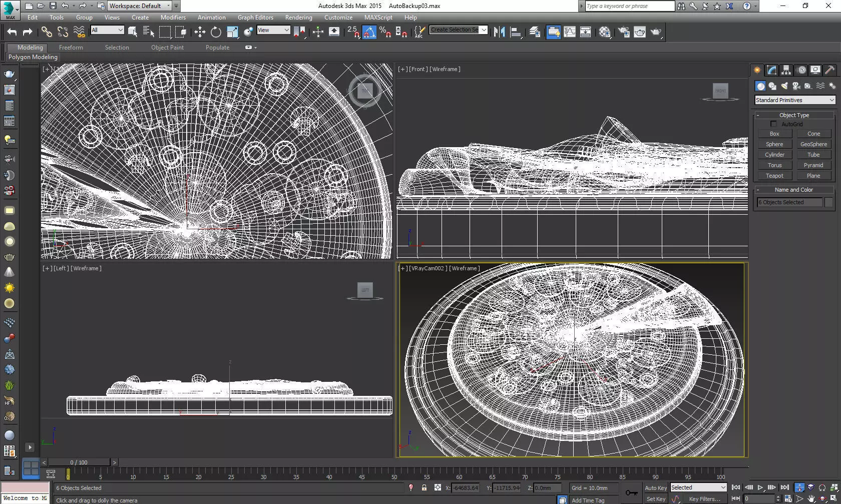The image size is (841, 504).
Task: Click the Render teapot icon
Action: (x=656, y=32)
